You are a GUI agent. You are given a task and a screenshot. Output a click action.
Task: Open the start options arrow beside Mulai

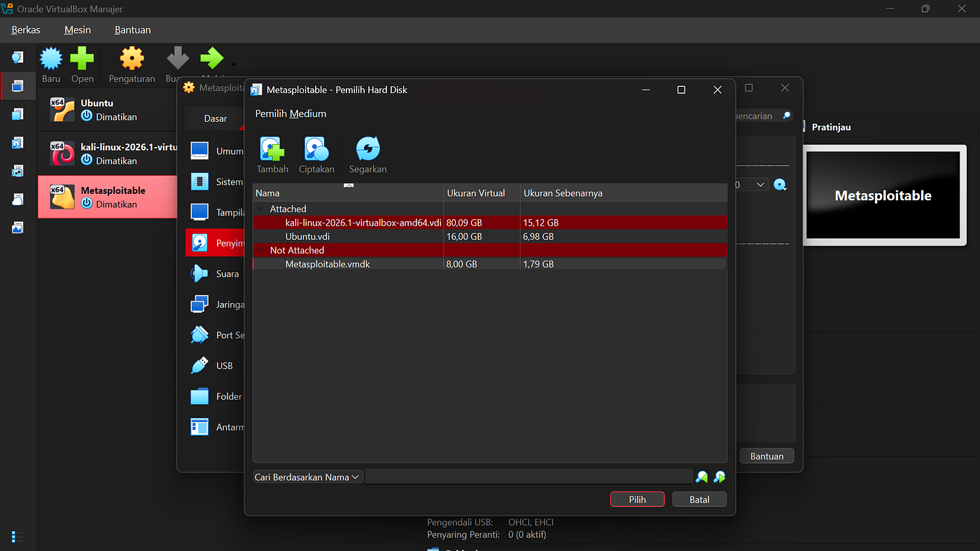pyautogui.click(x=233, y=65)
